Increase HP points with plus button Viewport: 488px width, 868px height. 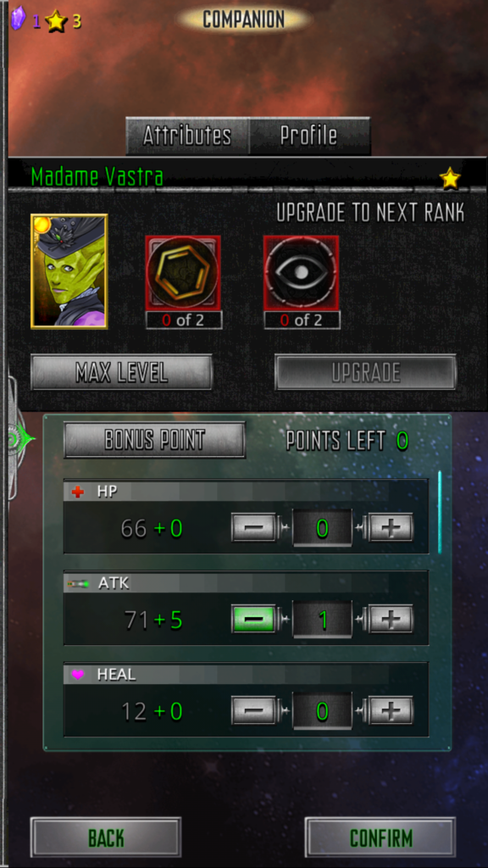pos(391,527)
